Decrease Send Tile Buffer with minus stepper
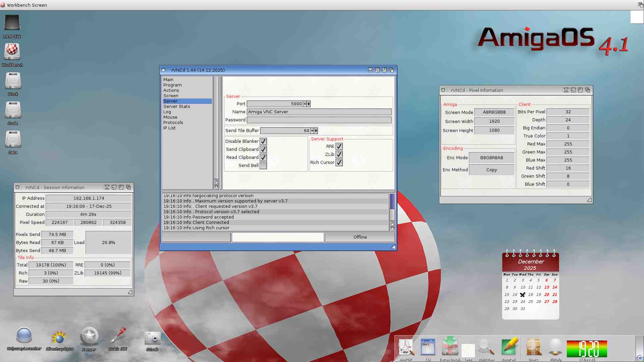This screenshot has height=362, width=644. 312,131
